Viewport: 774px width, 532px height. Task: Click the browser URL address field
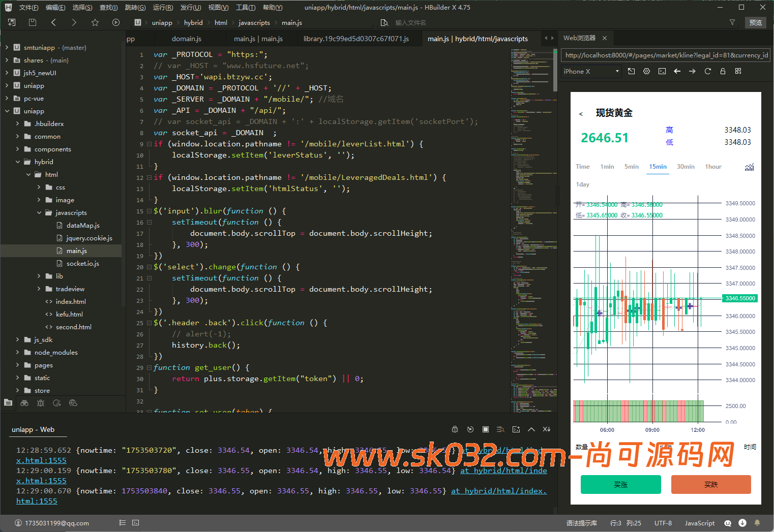tap(666, 55)
